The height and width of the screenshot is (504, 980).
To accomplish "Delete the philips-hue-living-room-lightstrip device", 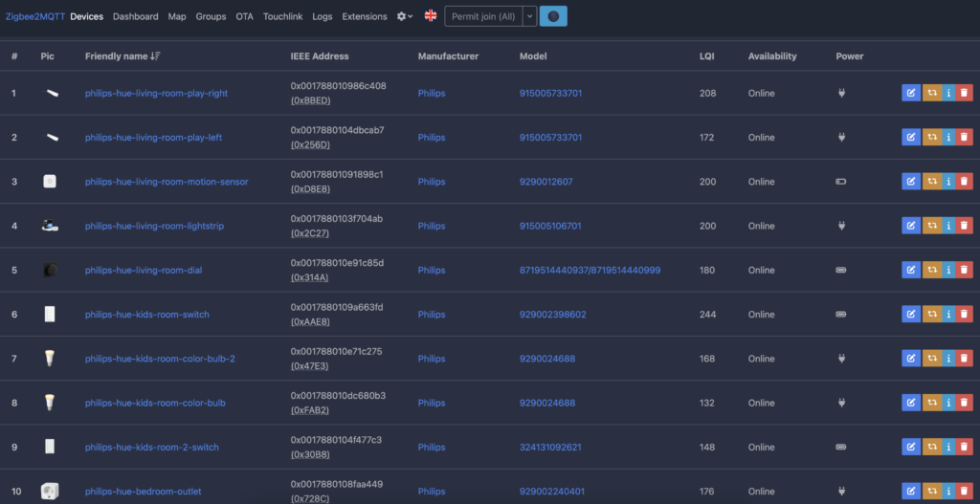I will [x=964, y=226].
